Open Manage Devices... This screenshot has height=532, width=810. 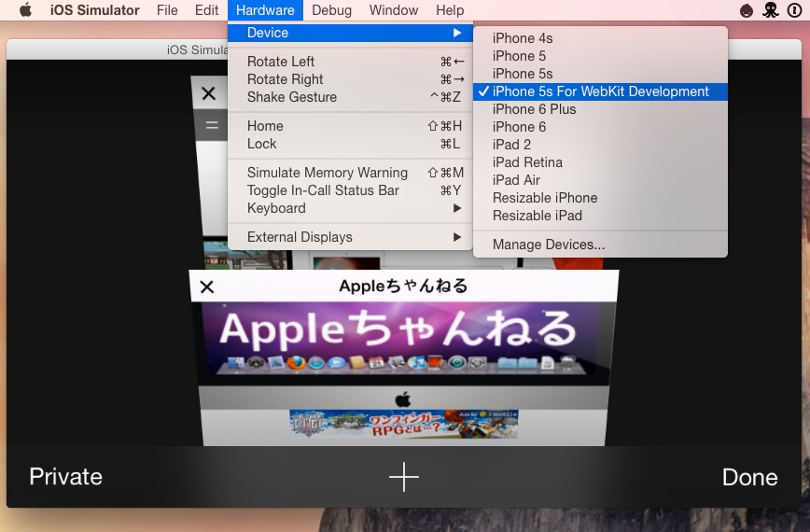pyautogui.click(x=600, y=245)
